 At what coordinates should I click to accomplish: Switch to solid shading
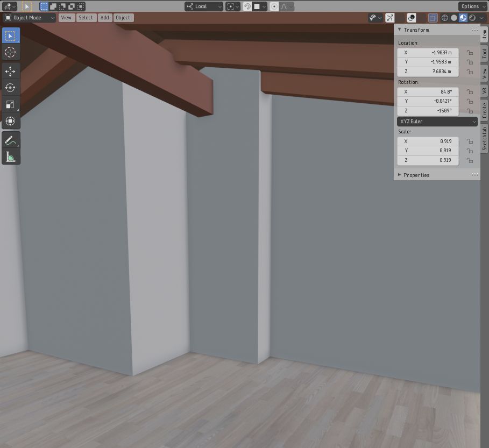454,18
